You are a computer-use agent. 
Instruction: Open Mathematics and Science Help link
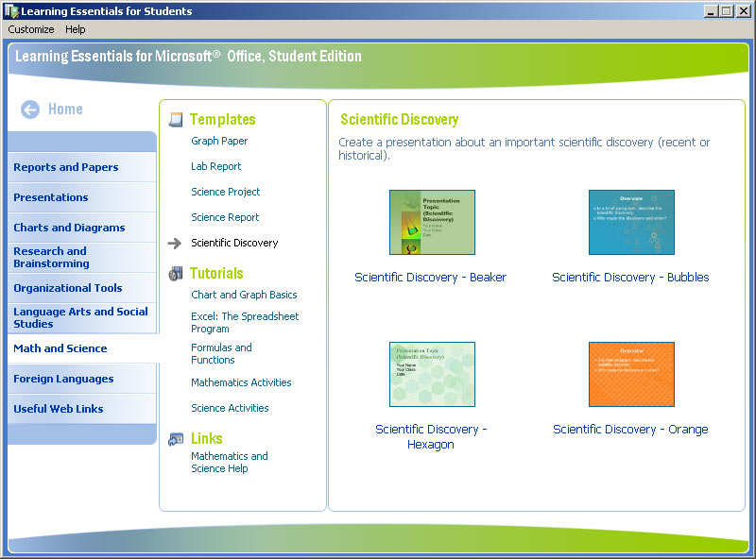coord(230,462)
